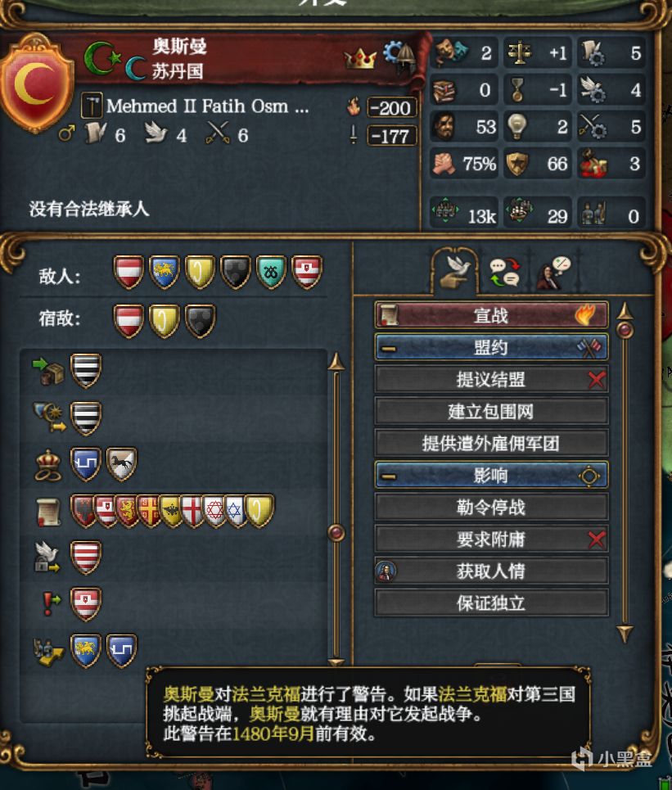Select the red-white striped shield in 敌人 row
672x790 pixels.
(129, 272)
